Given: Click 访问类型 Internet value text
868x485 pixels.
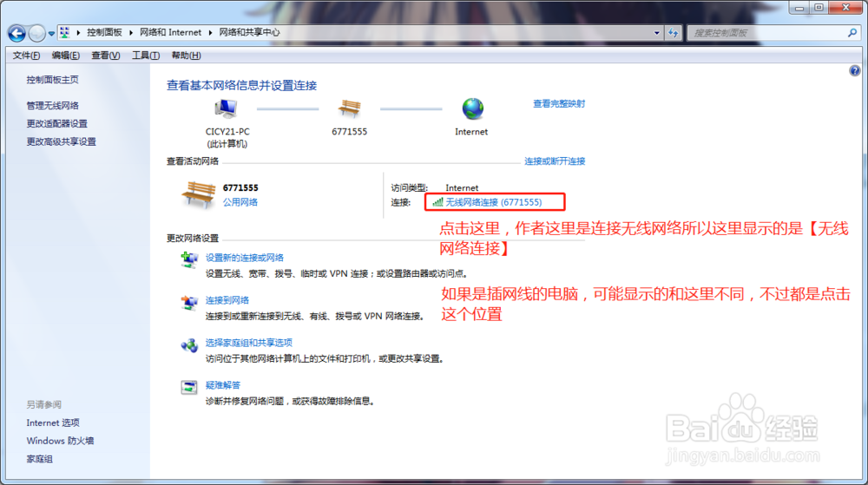Looking at the screenshot, I should (x=462, y=188).
